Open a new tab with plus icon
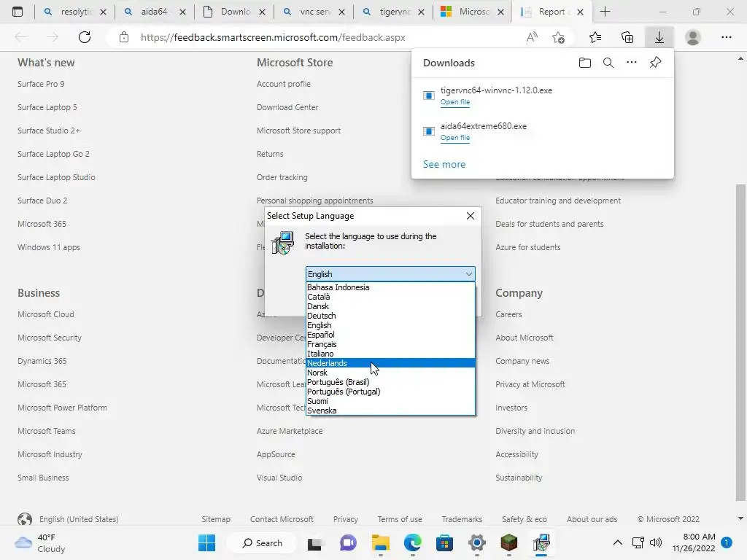 [605, 12]
